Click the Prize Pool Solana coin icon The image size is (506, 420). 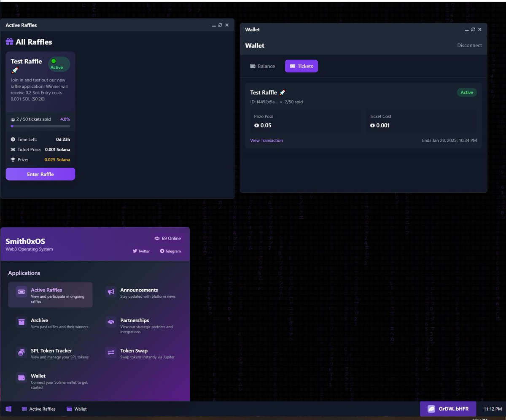tap(256, 125)
